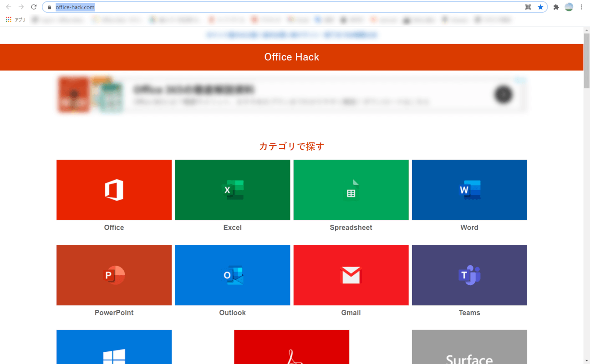Click the Outlook text label

pos(233,313)
